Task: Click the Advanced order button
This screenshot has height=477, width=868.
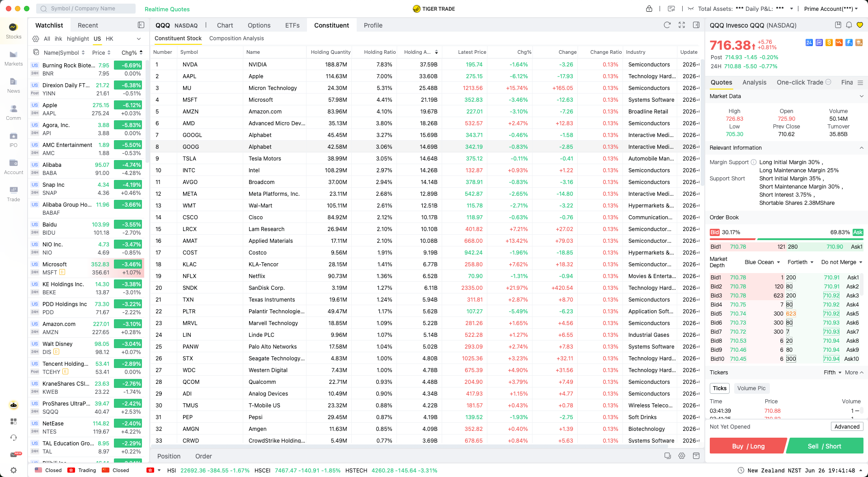Action: tap(847, 427)
